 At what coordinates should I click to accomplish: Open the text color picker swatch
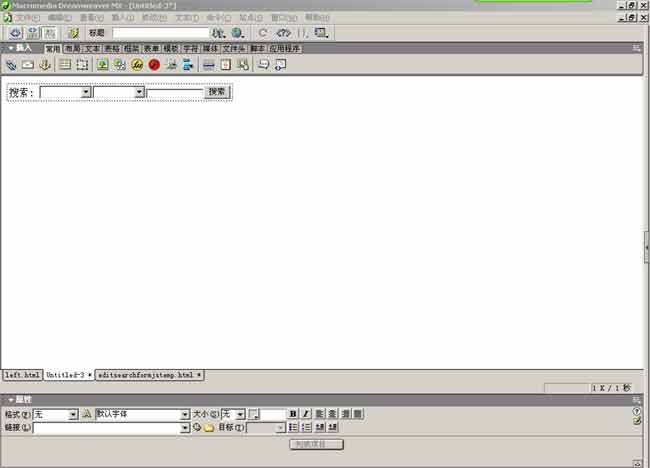point(253,414)
